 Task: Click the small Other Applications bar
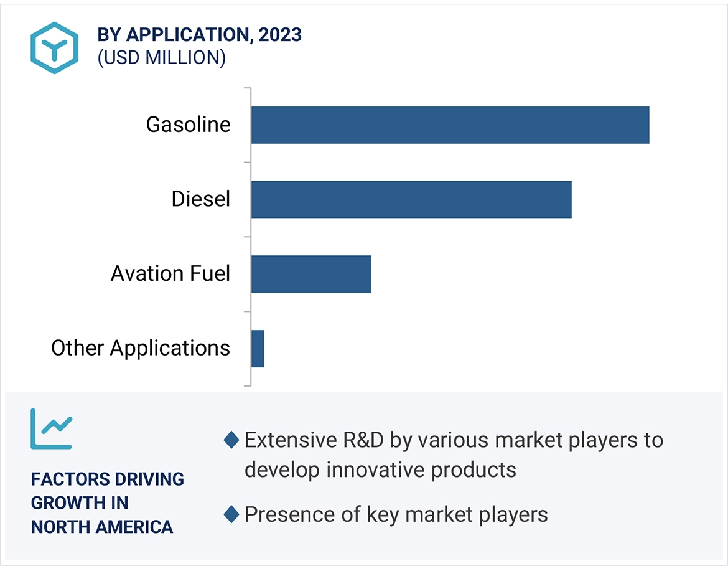(258, 349)
